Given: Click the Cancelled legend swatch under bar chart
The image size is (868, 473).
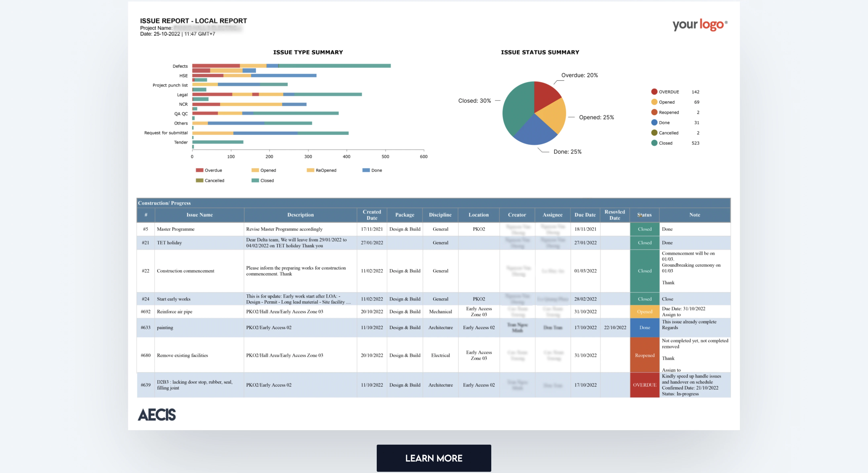Looking at the screenshot, I should [200, 181].
